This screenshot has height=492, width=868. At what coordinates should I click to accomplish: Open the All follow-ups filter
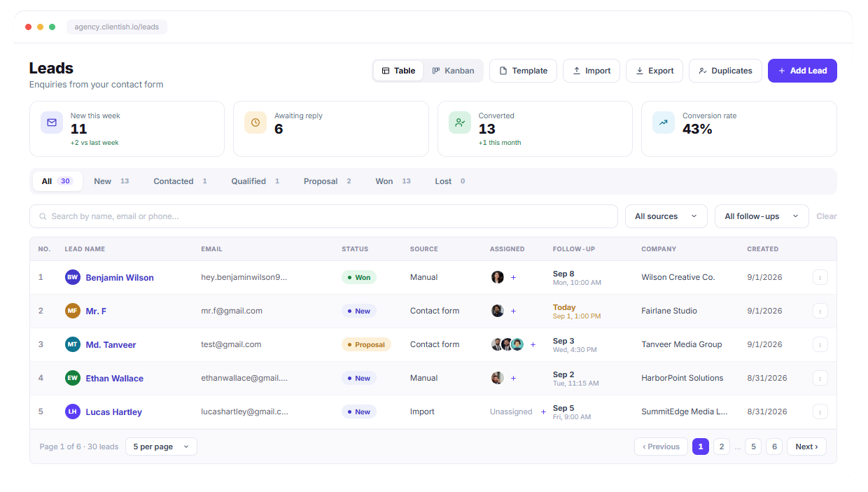click(x=762, y=216)
